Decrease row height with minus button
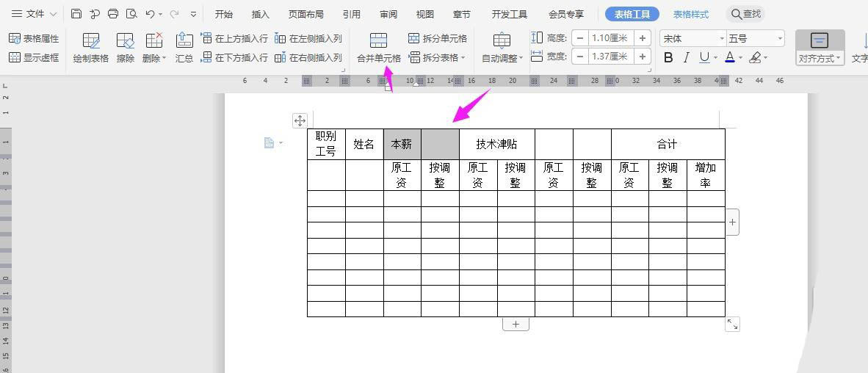The image size is (868, 373). coord(580,38)
